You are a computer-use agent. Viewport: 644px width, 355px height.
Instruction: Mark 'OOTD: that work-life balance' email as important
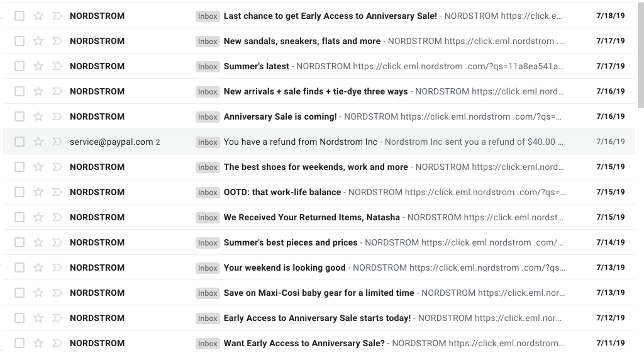[x=57, y=192]
